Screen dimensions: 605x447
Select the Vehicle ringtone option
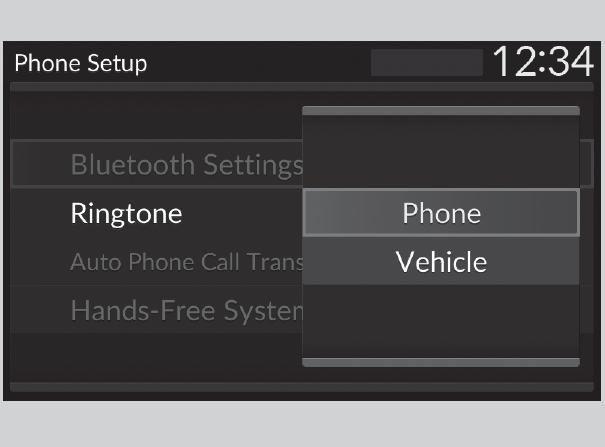click(x=441, y=262)
